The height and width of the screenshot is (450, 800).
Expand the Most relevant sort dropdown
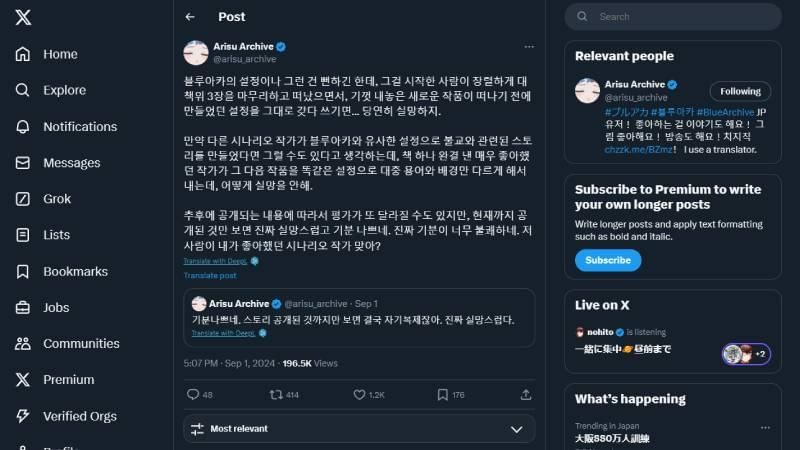pos(516,429)
